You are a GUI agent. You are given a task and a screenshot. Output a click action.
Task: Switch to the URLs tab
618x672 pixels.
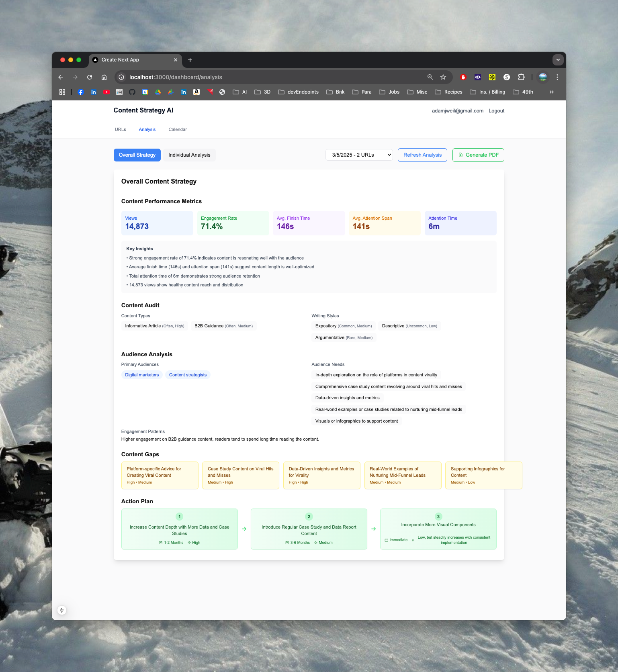pyautogui.click(x=121, y=129)
